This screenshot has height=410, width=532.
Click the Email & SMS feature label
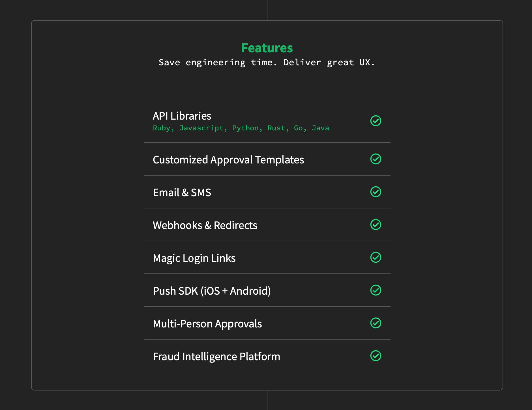coord(182,193)
